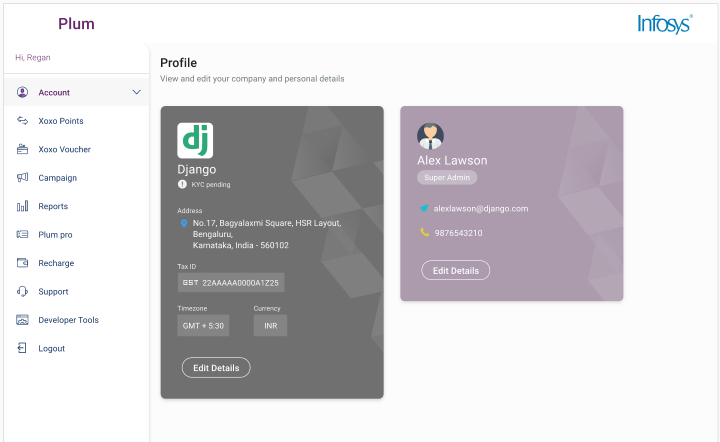
Task: Click the Campaign megaphone icon
Action: click(22, 178)
